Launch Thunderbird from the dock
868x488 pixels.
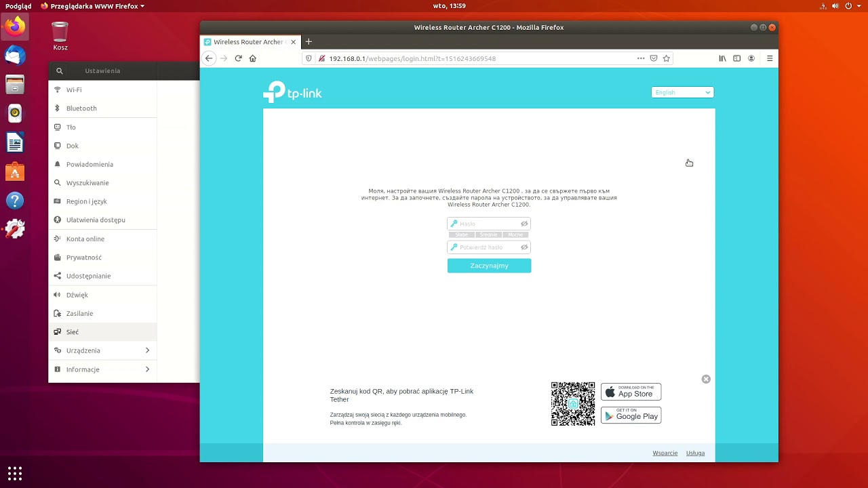coord(15,56)
